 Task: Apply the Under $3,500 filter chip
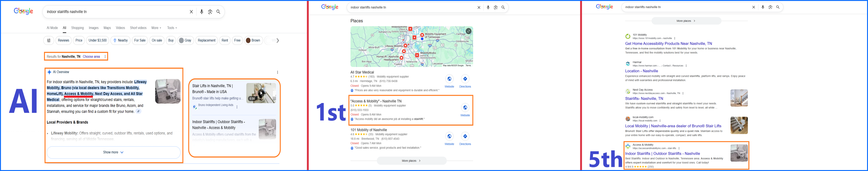(x=97, y=40)
